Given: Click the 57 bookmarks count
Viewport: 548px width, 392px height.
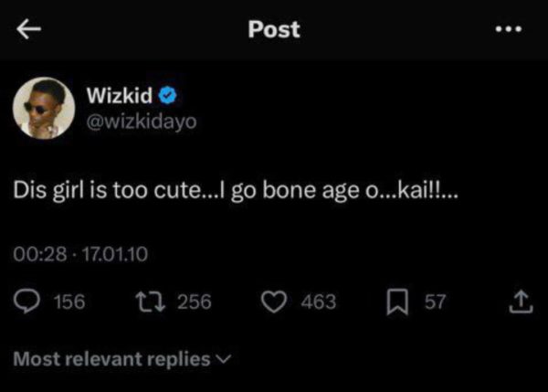Looking at the screenshot, I should coord(435,302).
